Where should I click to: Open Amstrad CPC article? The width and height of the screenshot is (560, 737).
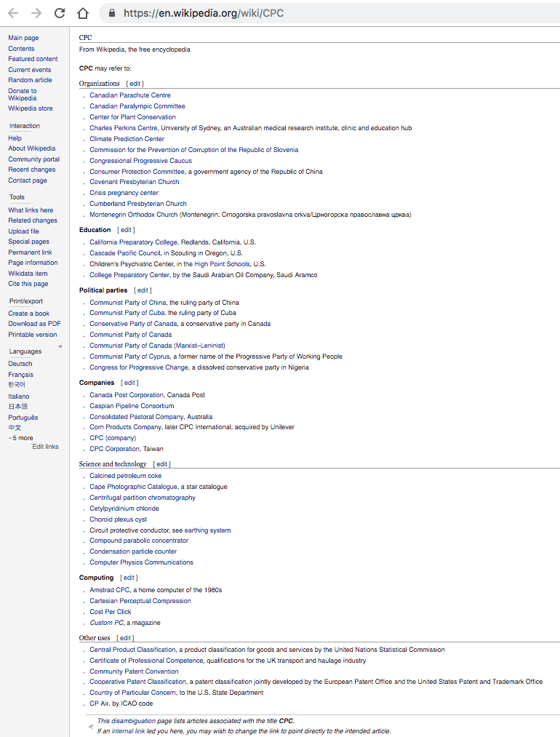pos(110,590)
